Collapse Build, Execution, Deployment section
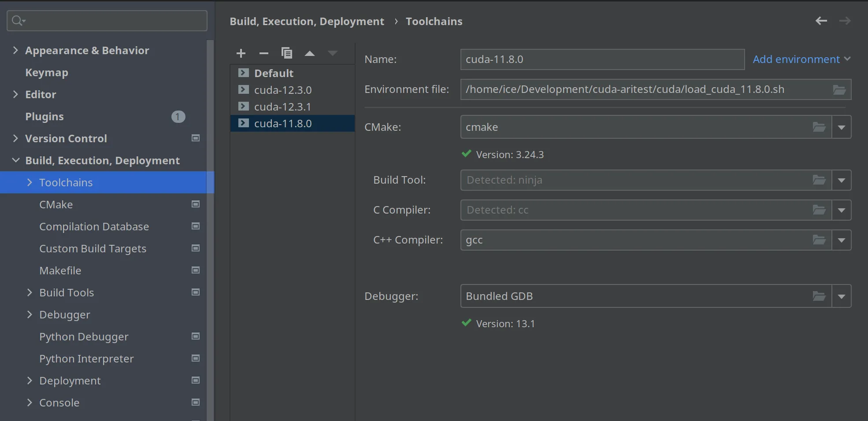Viewport: 868px width, 421px height. click(15, 160)
